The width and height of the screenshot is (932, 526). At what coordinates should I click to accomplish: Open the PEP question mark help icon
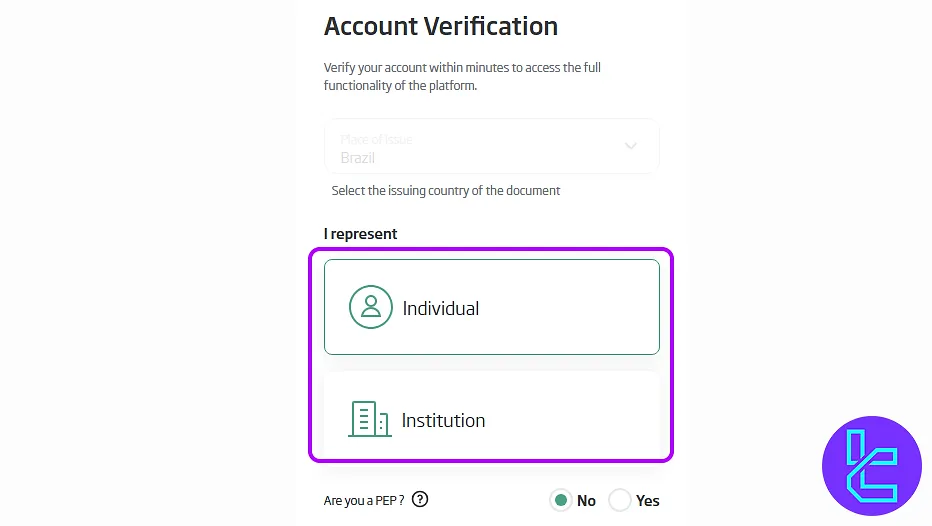(420, 500)
